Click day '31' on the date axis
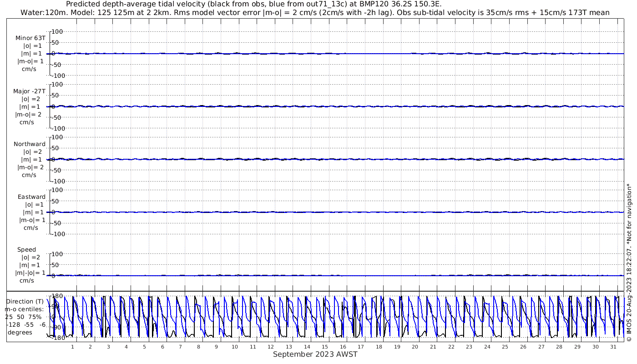Screen dimensions: 637x364 point(613,347)
